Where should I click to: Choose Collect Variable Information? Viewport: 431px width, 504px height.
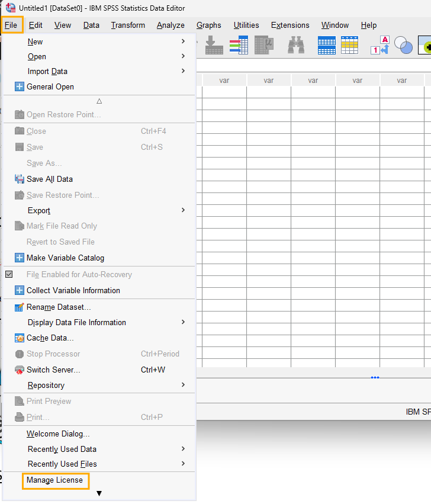click(99, 290)
